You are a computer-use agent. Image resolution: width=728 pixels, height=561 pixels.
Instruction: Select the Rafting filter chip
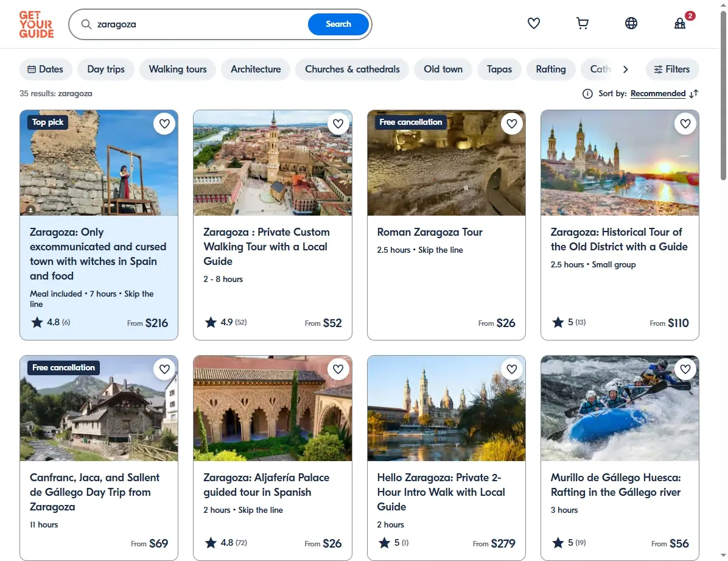[x=551, y=69]
